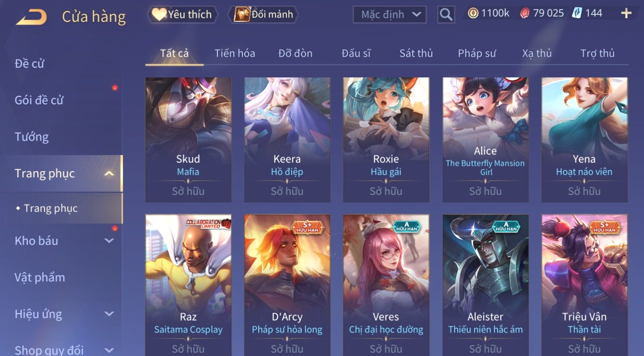Open the Mặc định sort dropdown
This screenshot has width=644, height=356.
click(x=390, y=15)
